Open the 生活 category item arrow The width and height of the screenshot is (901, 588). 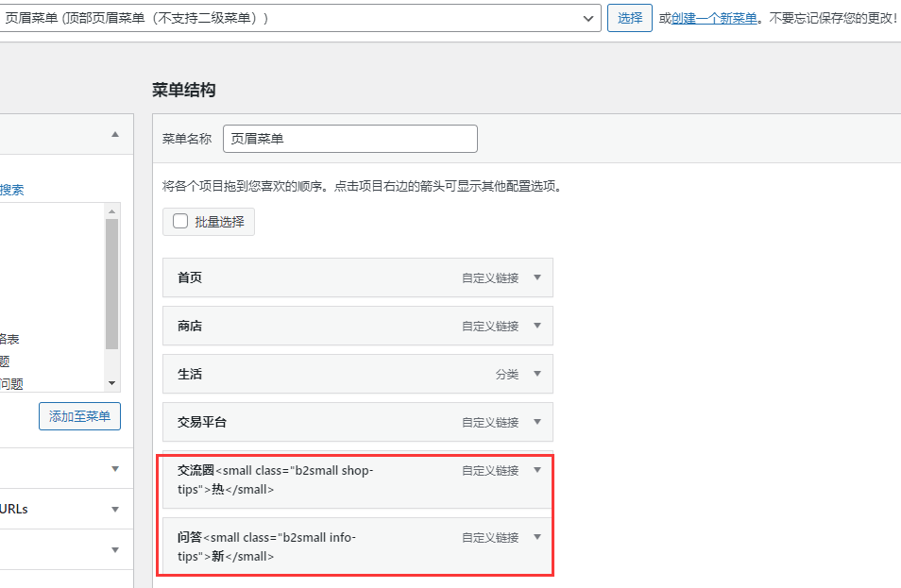click(x=537, y=374)
